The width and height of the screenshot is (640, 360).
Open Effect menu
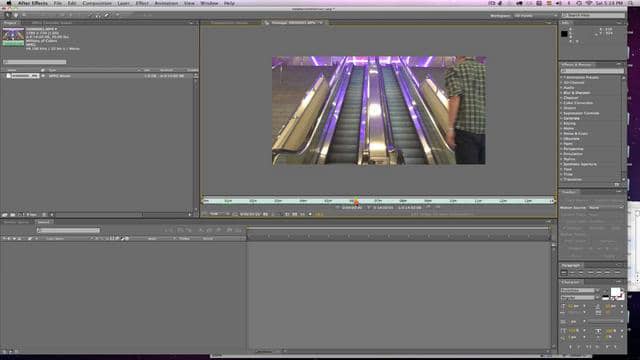click(x=142, y=3)
